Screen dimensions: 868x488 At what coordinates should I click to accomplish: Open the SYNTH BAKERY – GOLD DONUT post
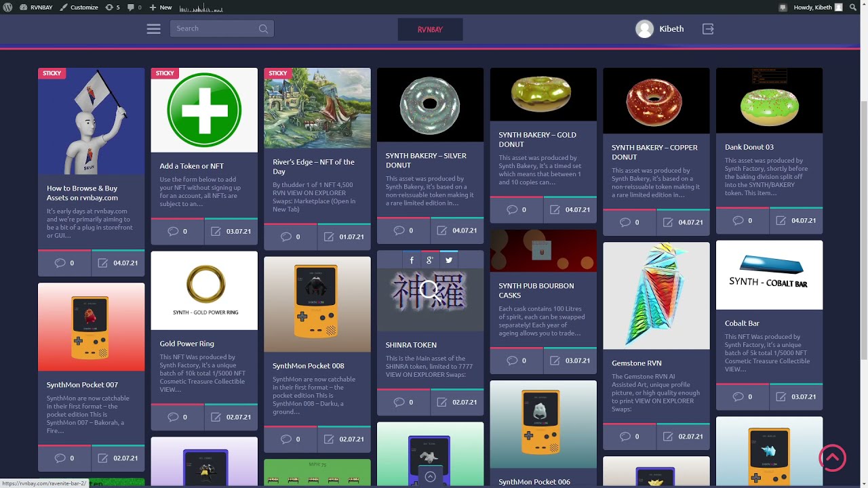[x=538, y=140]
